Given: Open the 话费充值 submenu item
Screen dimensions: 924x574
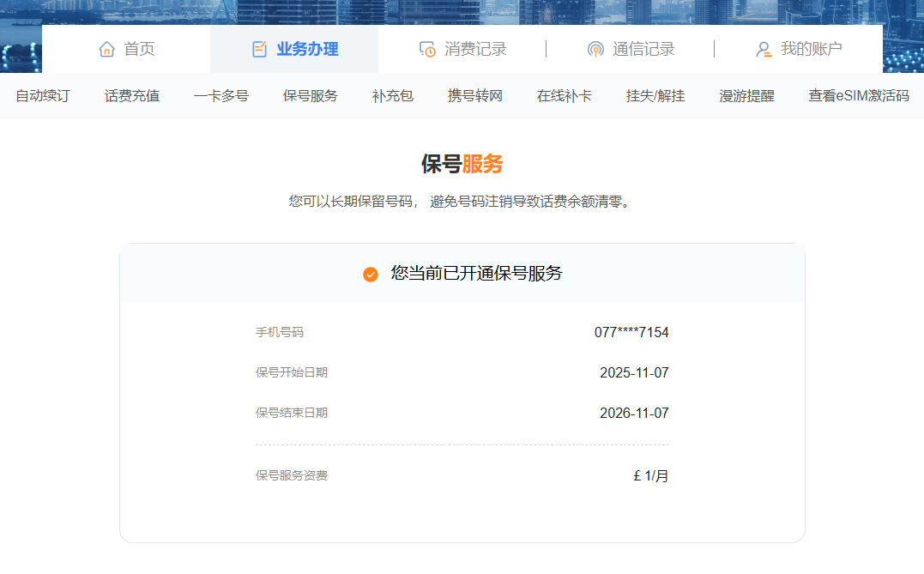Looking at the screenshot, I should pyautogui.click(x=132, y=96).
